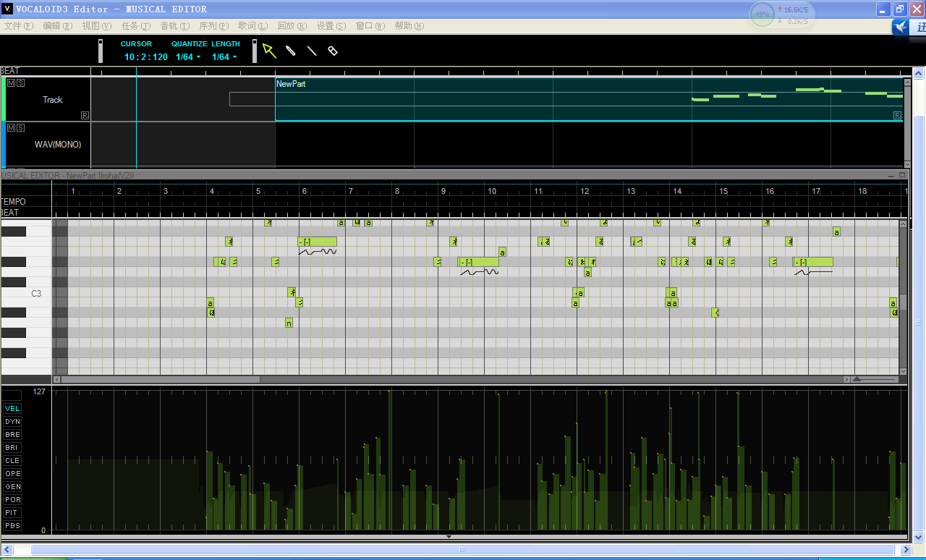Switch parameter view to DYN
926x560 pixels.
click(12, 422)
